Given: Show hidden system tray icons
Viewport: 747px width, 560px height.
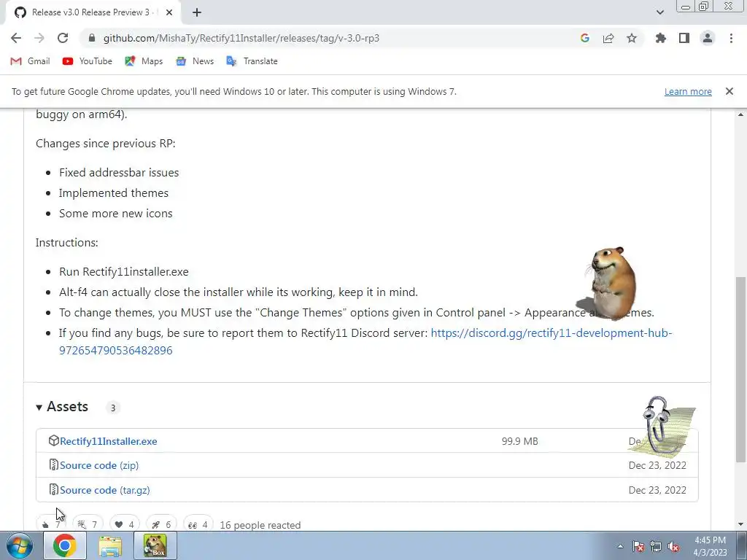Looking at the screenshot, I should [620, 547].
